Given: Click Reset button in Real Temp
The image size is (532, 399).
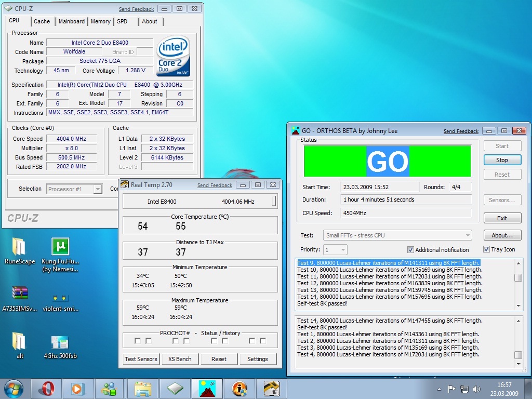Looking at the screenshot, I should pyautogui.click(x=219, y=359).
